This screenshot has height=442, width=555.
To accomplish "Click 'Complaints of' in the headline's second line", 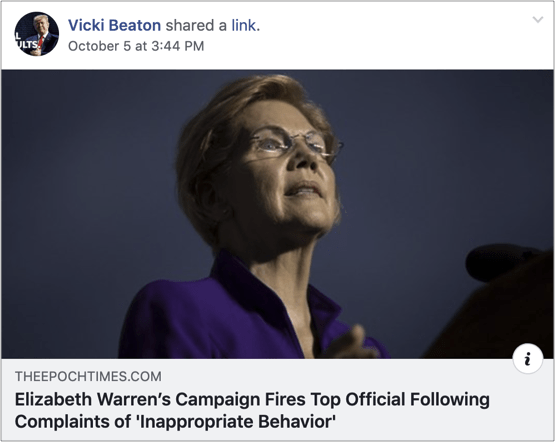I will [x=73, y=421].
